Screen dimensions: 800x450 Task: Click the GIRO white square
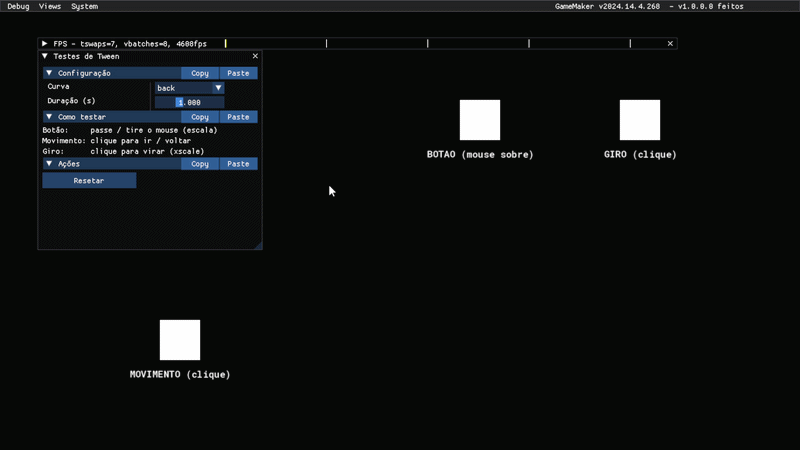click(x=640, y=120)
